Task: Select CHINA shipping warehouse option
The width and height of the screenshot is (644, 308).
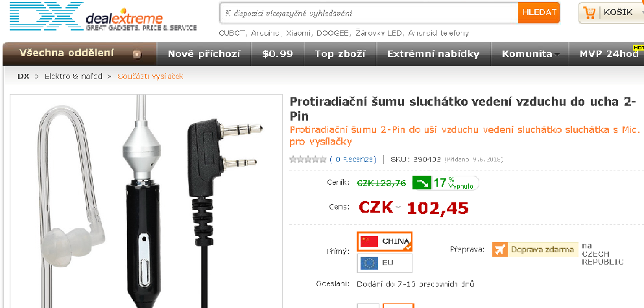Action: tap(385, 241)
